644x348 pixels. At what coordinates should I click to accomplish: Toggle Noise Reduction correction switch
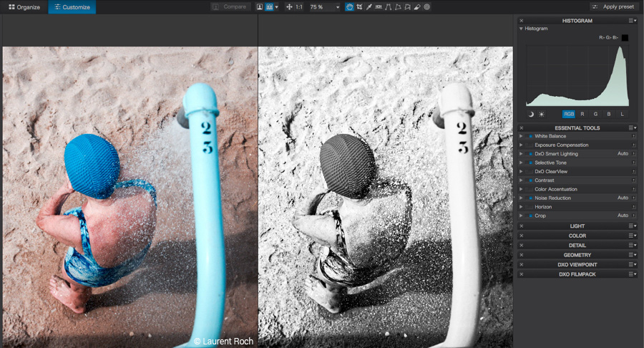(530, 198)
